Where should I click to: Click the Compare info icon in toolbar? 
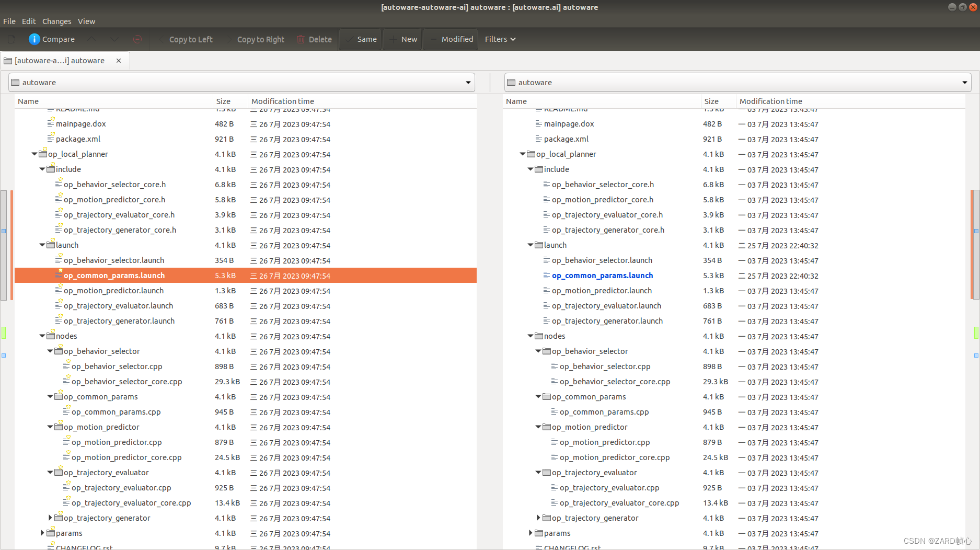coord(34,39)
